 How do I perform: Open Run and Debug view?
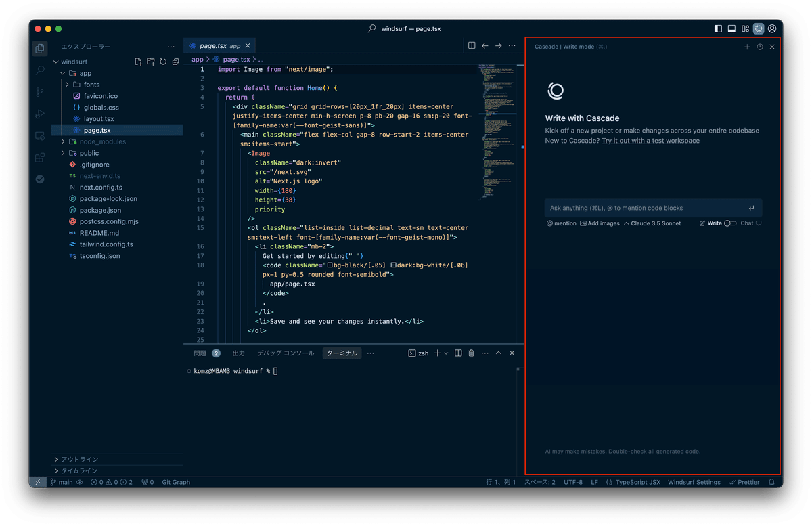(x=40, y=114)
